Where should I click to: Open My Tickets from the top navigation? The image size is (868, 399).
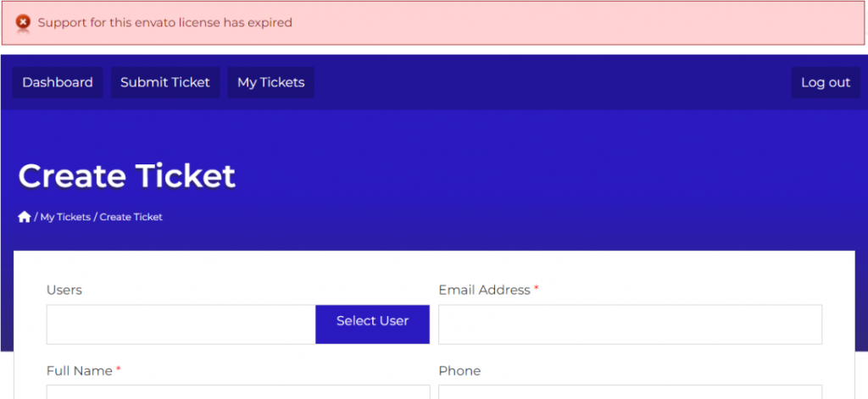point(270,82)
